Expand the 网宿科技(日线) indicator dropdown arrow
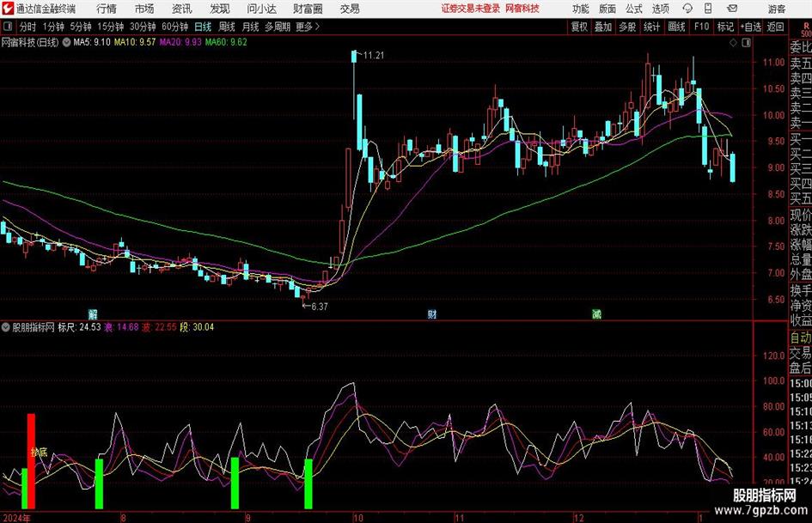Screen dimensions: 812x523 point(66,42)
